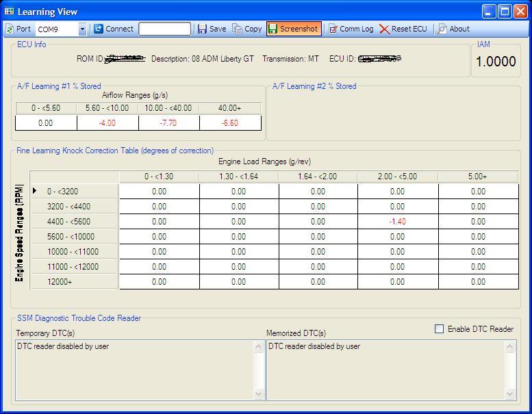Click the red X Reset ECU icon
Screen dimensions: 532x414
click(384, 29)
